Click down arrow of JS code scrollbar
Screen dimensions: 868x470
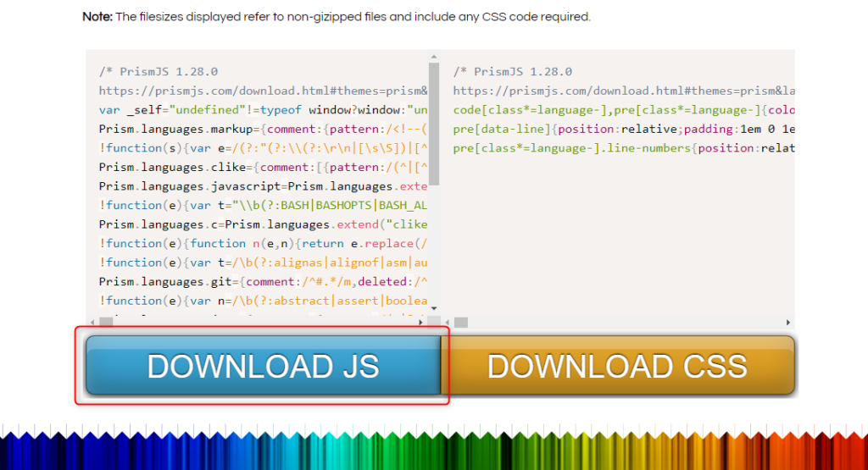pyautogui.click(x=434, y=308)
